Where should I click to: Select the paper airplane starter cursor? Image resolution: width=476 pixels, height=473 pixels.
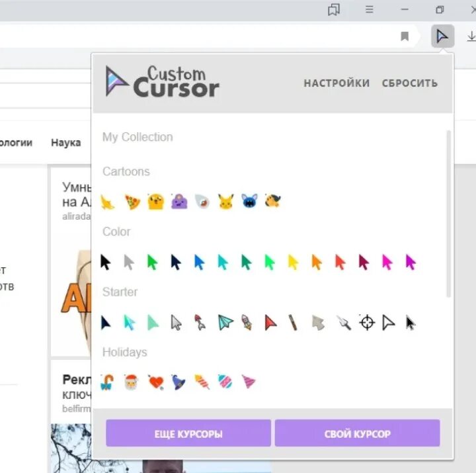(225, 322)
